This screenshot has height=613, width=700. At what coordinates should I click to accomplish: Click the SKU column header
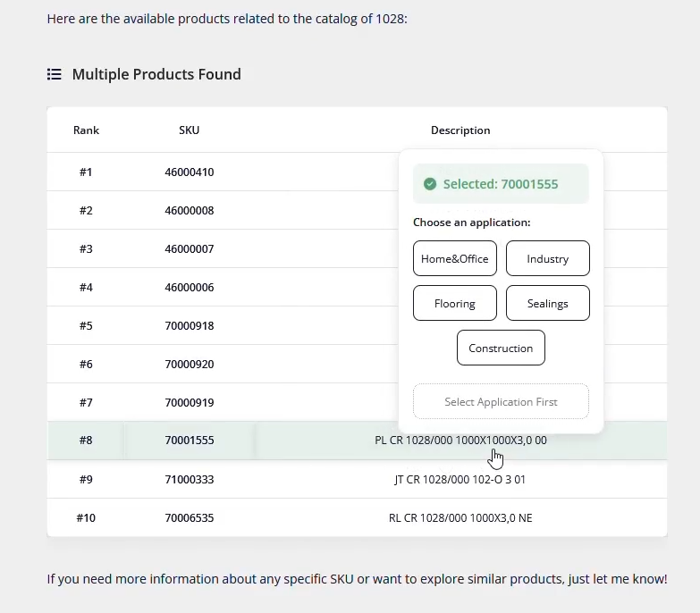[190, 130]
